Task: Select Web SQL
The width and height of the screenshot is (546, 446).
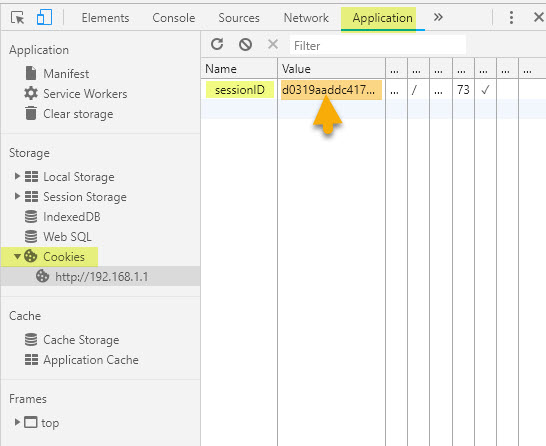Action: 67,237
